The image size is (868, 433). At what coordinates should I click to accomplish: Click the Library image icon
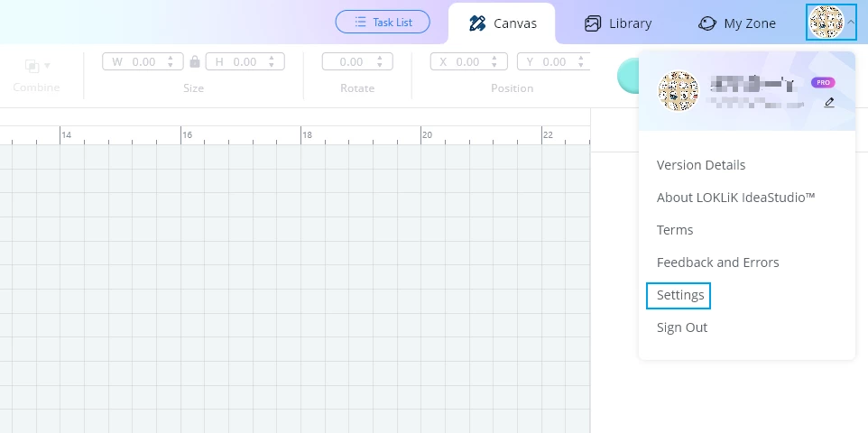point(593,23)
